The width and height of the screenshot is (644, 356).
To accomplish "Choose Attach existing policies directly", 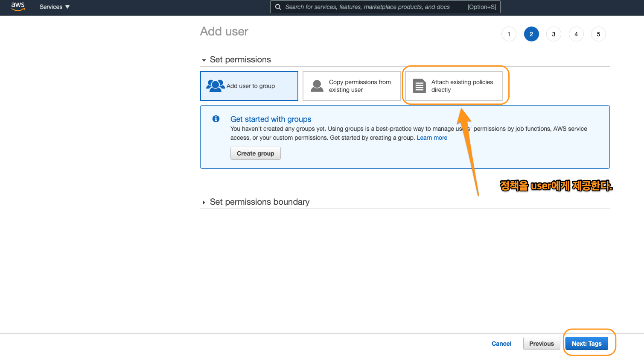I will [462, 86].
